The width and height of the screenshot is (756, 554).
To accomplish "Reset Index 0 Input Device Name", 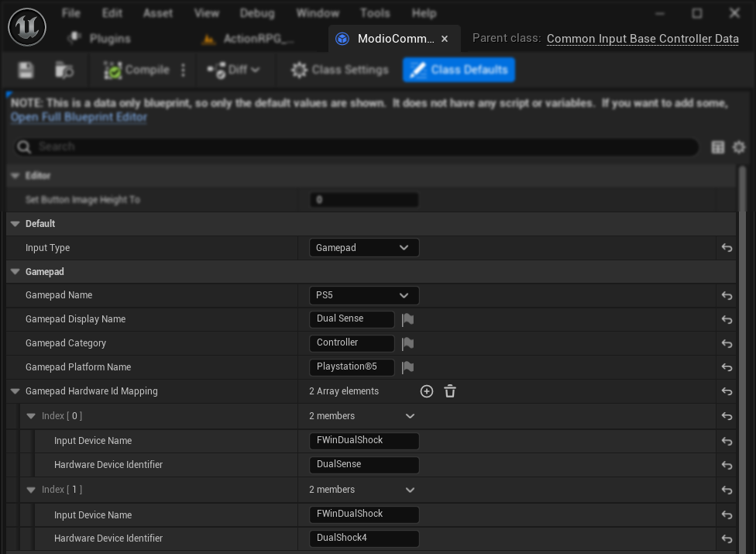I will (x=727, y=441).
